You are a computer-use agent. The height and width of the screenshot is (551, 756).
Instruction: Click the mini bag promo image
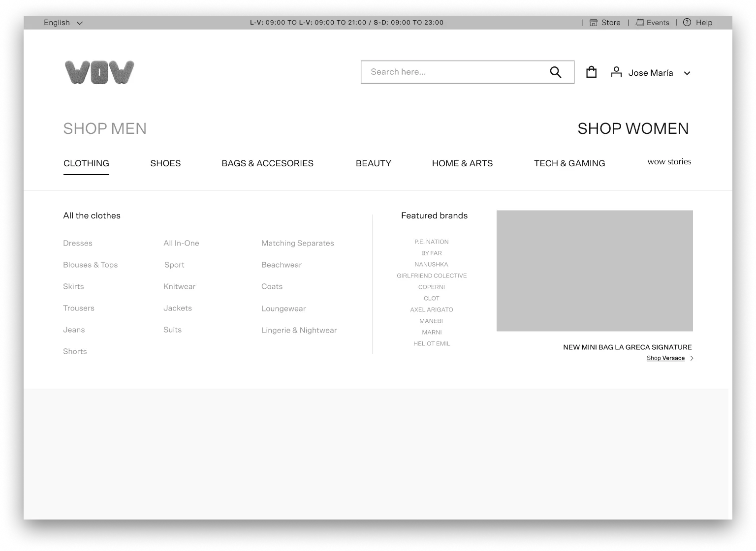pyautogui.click(x=595, y=271)
